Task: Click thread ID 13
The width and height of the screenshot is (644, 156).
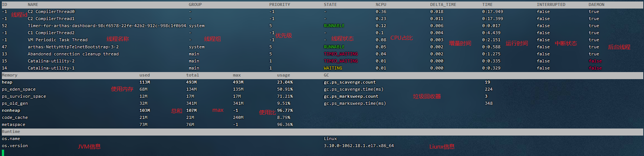Action: coord(4,54)
